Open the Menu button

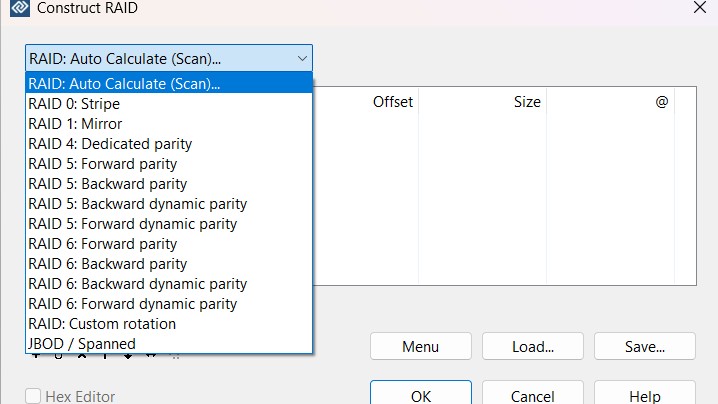coord(420,347)
